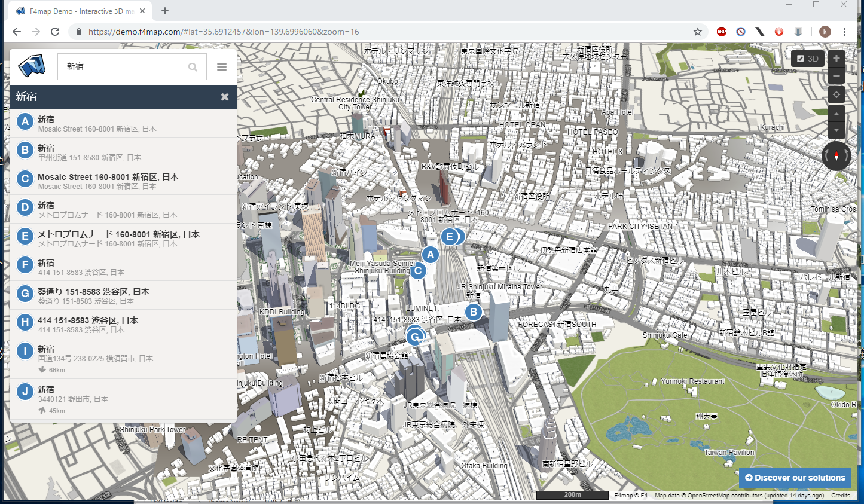The image size is (864, 504).
Task: Click Taiwan Pavilion label on map
Action: tap(729, 453)
